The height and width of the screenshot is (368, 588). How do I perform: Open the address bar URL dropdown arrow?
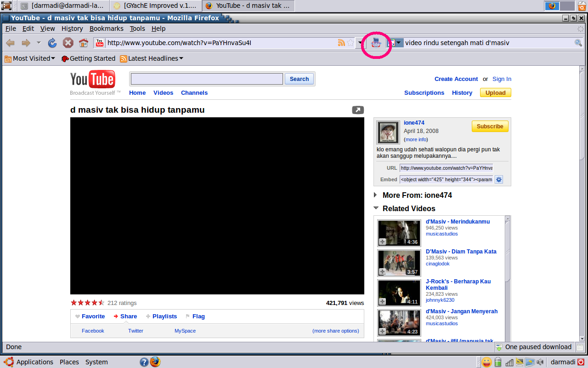(x=361, y=43)
